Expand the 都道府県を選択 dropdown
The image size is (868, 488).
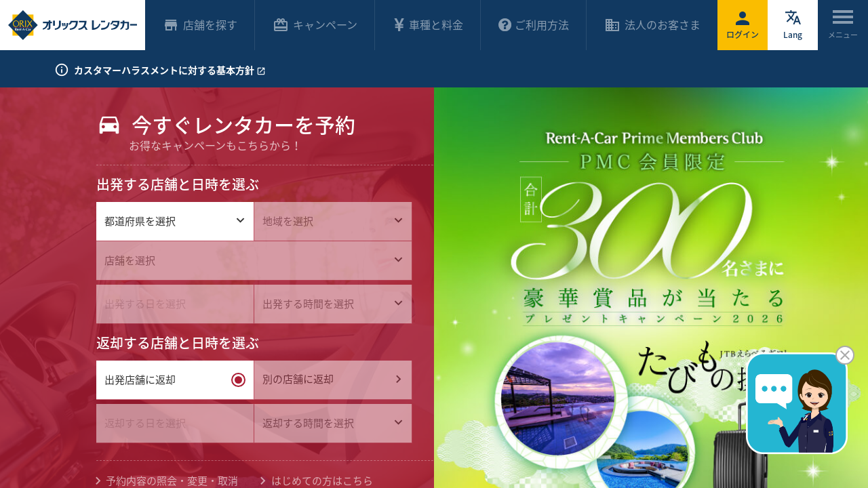click(x=175, y=221)
